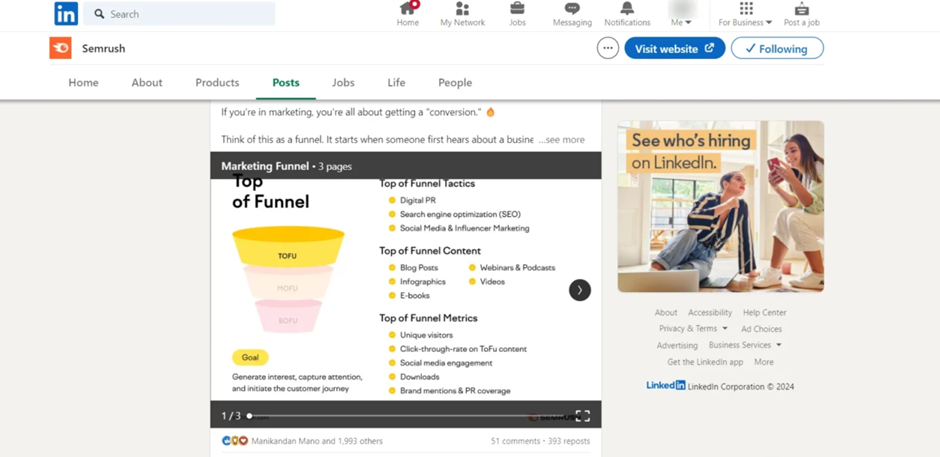Go to the Jobs briefcase icon
Screen dimensions: 940x457
tap(517, 14)
